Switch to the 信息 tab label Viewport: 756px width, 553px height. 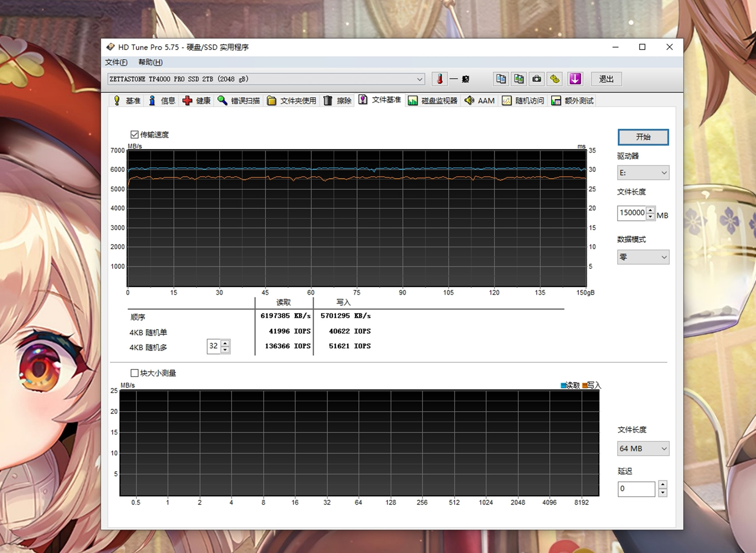click(x=168, y=101)
